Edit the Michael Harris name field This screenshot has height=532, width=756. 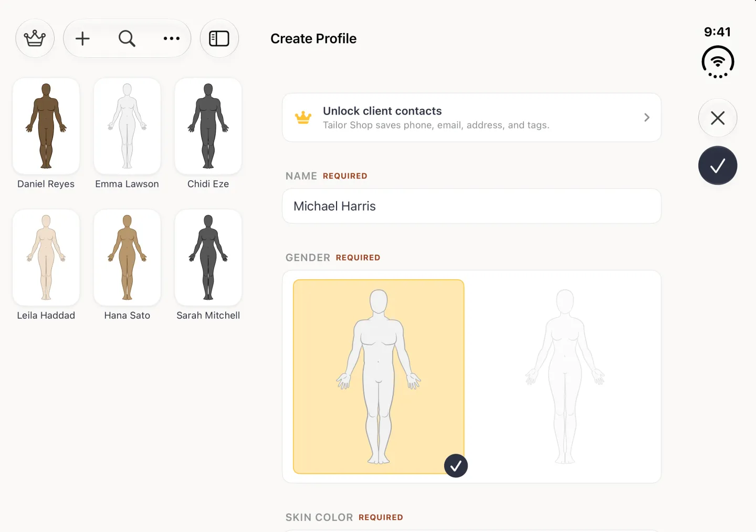[471, 206]
